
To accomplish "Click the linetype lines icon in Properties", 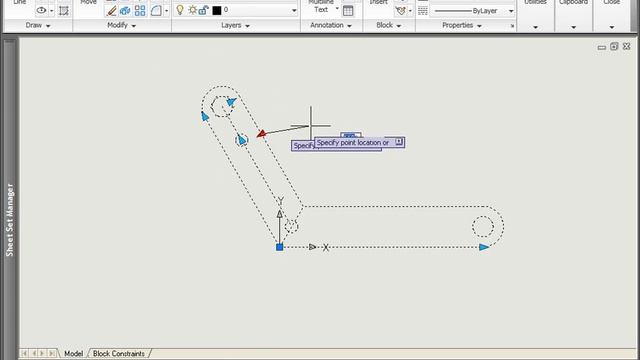I will [423, 11].
